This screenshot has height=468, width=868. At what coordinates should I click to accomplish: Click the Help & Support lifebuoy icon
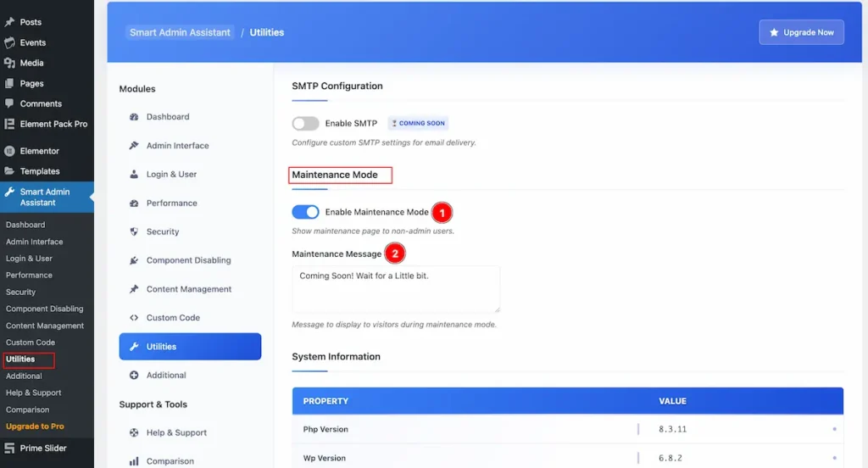(134, 433)
